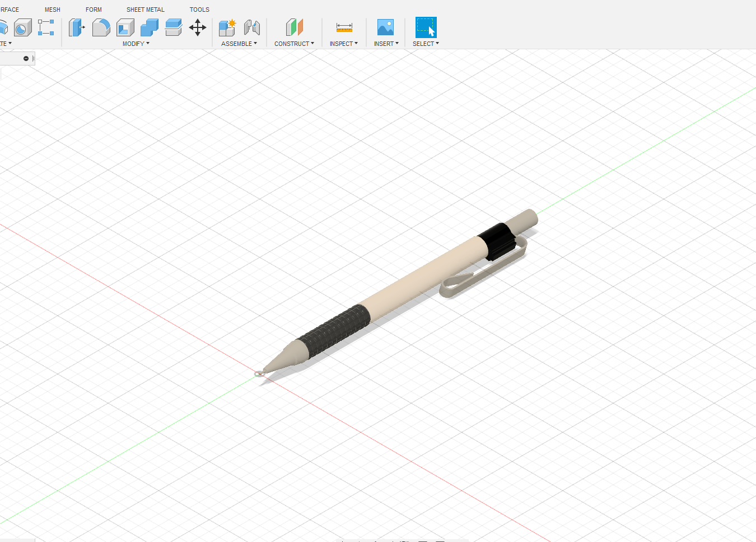Open the Construct dropdown menu

click(294, 43)
